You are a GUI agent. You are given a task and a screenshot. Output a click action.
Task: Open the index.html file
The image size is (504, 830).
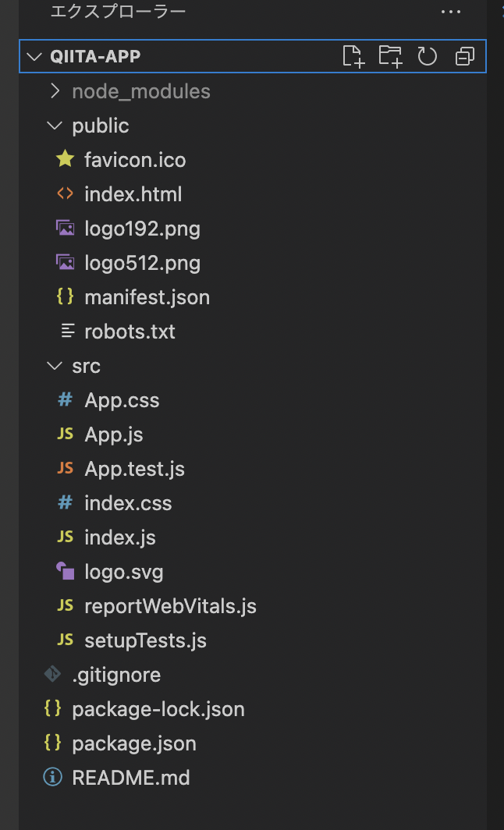point(133,194)
